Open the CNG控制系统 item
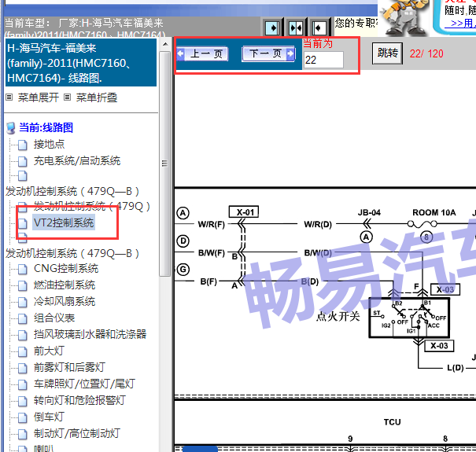476x452 pixels. [x=66, y=269]
